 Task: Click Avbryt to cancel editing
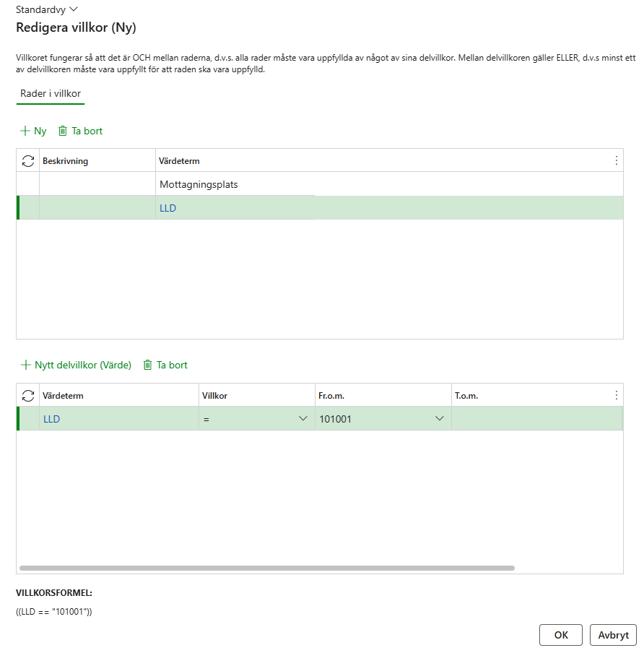pos(612,635)
